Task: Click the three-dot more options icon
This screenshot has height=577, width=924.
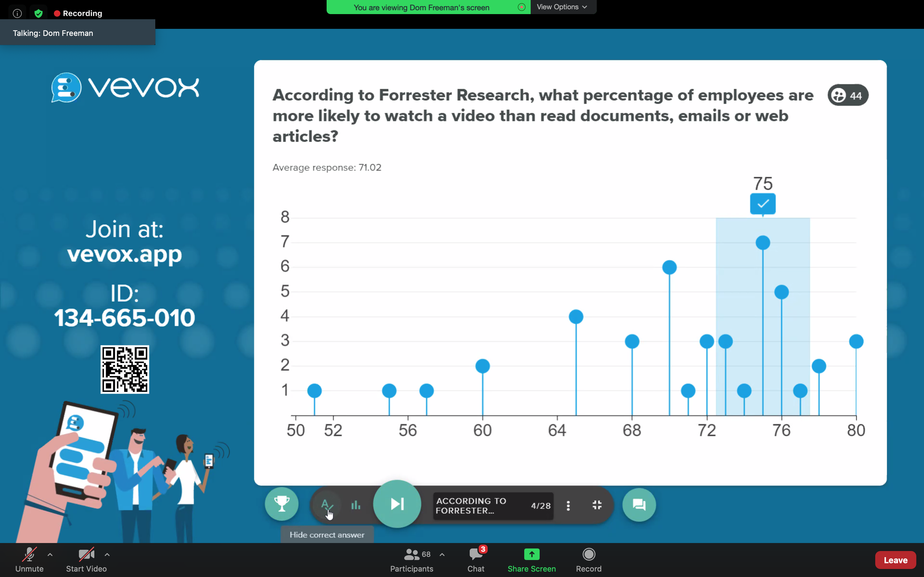Action: point(568,505)
